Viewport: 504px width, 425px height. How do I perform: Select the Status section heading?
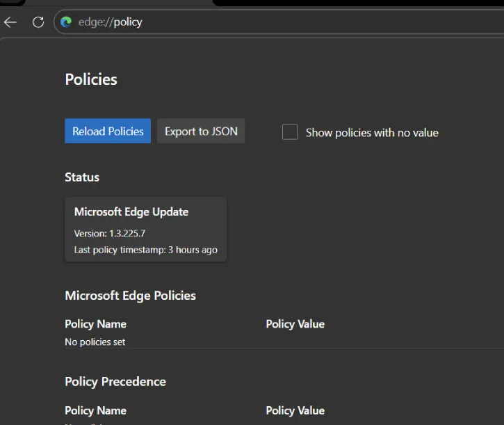[82, 177]
